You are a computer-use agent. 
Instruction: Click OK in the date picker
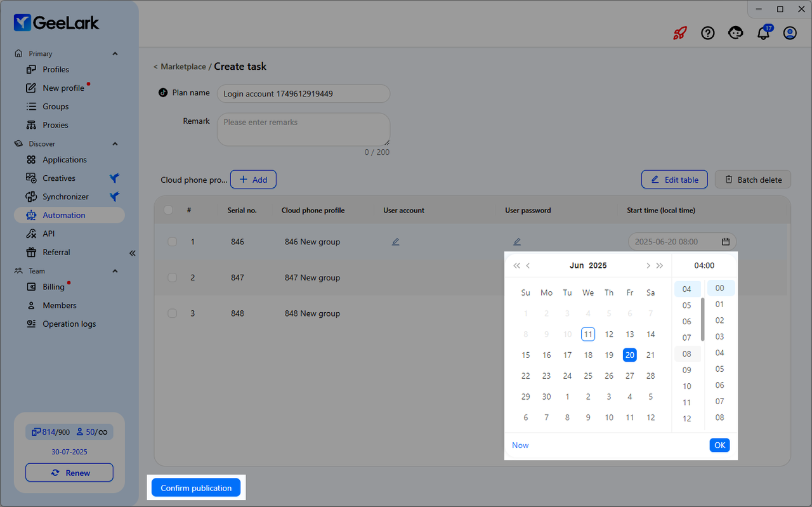coord(719,445)
